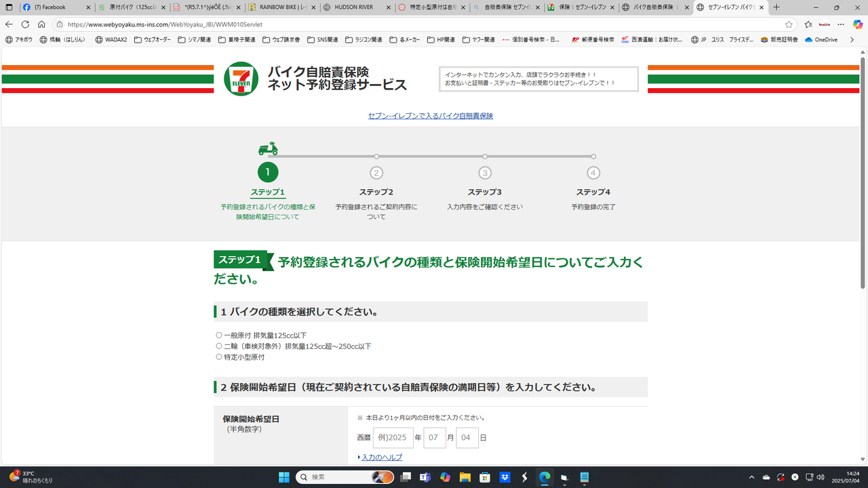The height and width of the screenshot is (488, 868).
Task: Click the month input field showing 07
Action: tap(435, 438)
